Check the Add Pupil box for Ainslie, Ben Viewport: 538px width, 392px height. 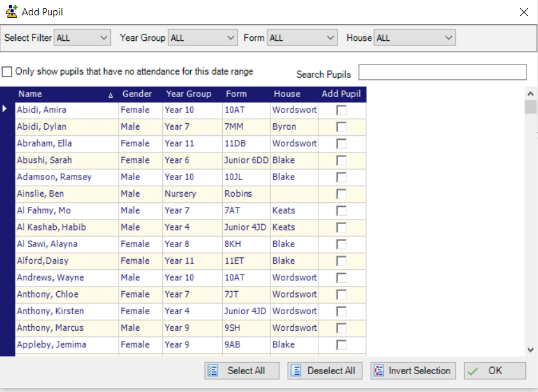tap(341, 193)
